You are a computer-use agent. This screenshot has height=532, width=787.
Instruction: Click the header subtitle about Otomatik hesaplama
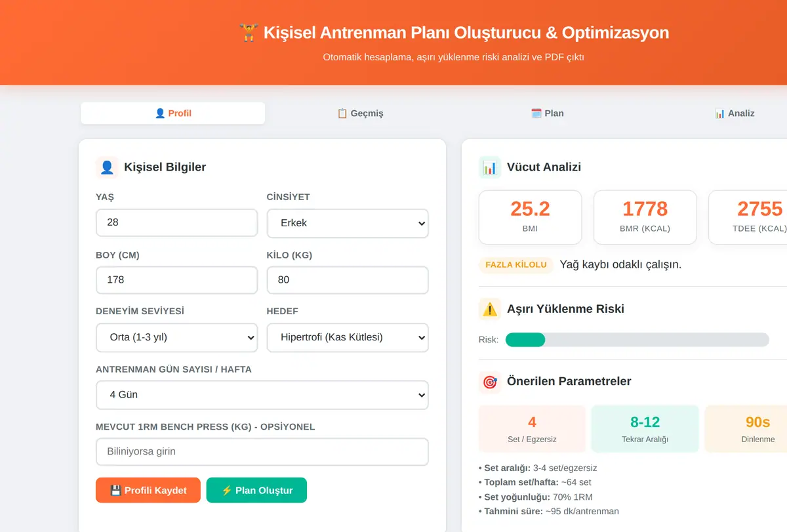point(453,57)
